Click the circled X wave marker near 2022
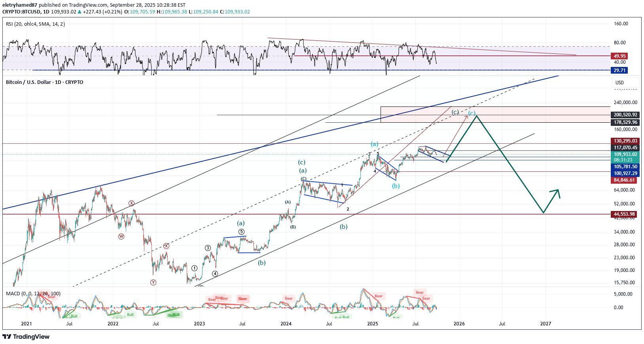 pyautogui.click(x=131, y=203)
